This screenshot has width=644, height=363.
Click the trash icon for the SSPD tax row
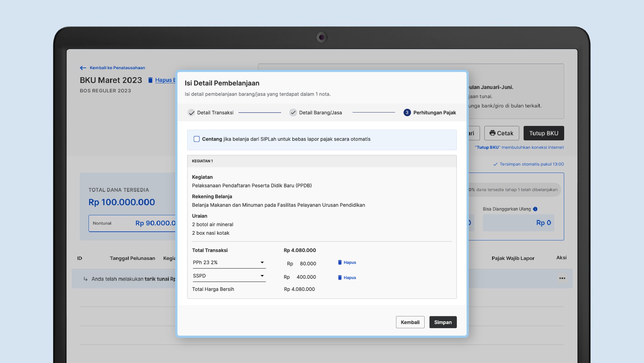pyautogui.click(x=339, y=278)
